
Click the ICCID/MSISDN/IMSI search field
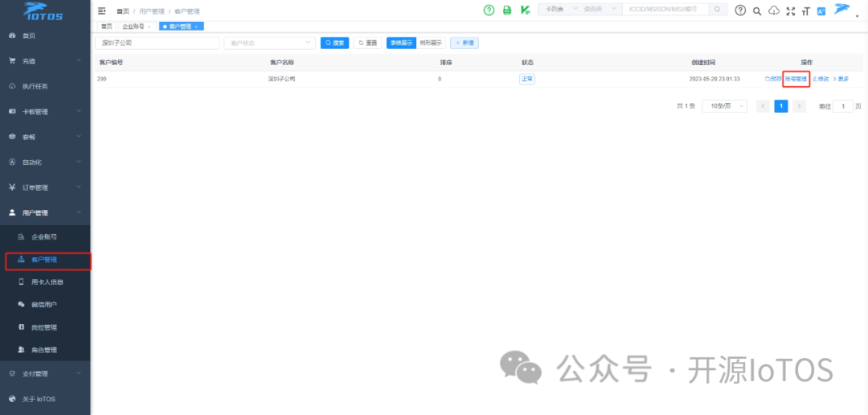pos(665,10)
